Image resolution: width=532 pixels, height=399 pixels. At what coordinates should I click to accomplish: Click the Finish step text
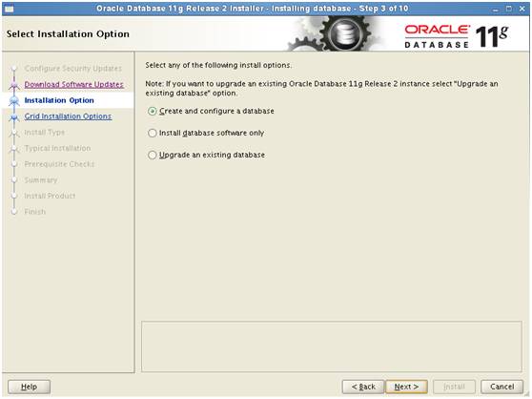35,212
